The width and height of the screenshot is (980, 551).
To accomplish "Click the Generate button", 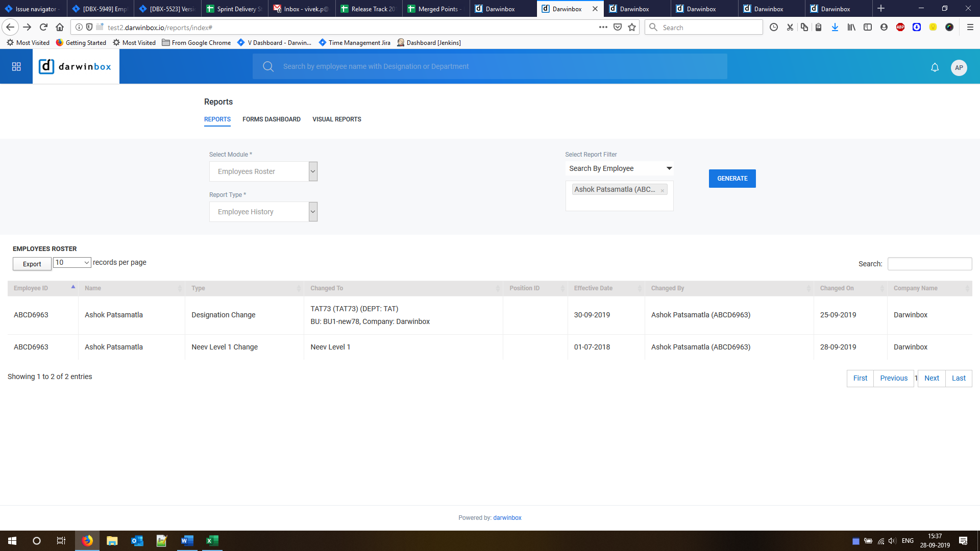I will coord(732,179).
